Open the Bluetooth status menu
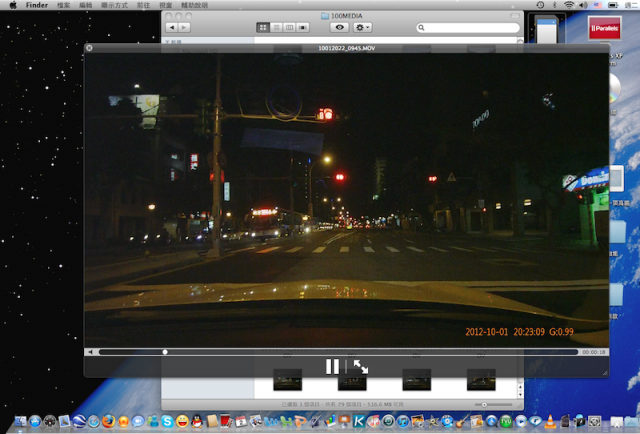 [554, 5]
